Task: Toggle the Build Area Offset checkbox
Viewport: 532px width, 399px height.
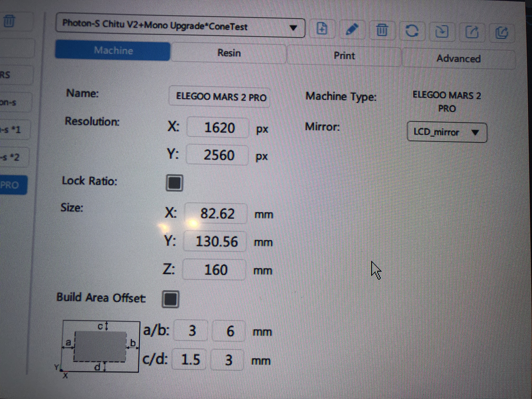Action: click(170, 299)
